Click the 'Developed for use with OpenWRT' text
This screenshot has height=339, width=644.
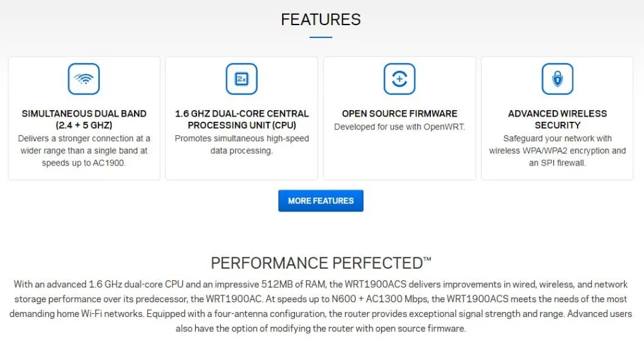click(400, 126)
